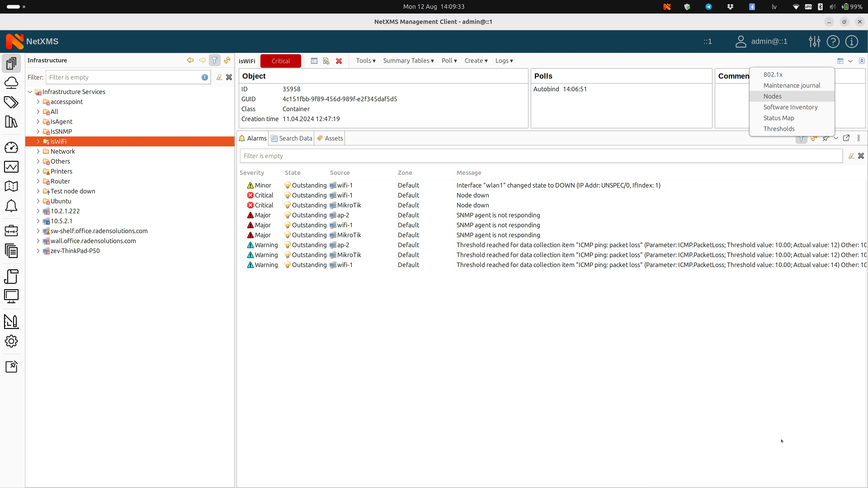Viewport: 868px width, 488px height.
Task: Open the Configuration gear perspective icon
Action: click(x=12, y=341)
